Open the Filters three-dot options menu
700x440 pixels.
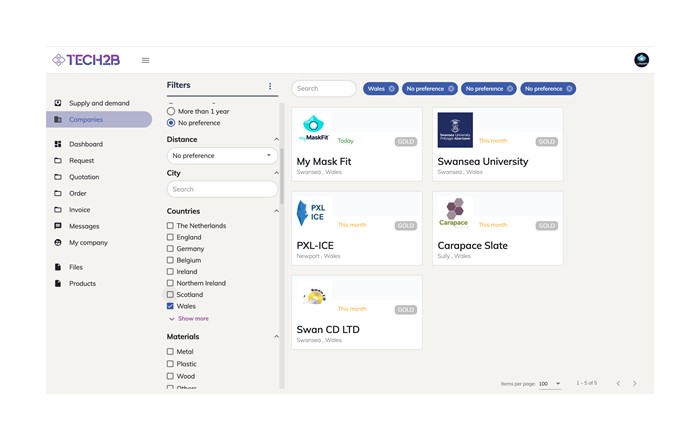[x=270, y=86]
